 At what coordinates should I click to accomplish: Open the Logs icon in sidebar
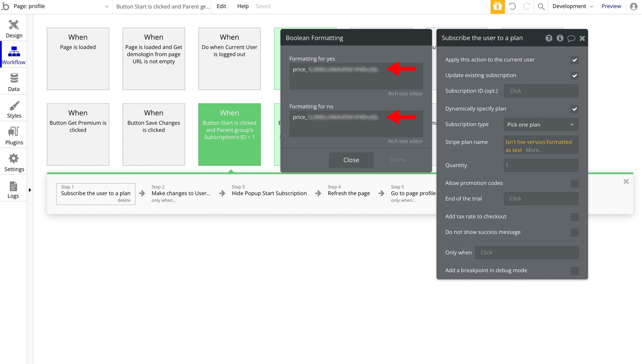click(13, 189)
